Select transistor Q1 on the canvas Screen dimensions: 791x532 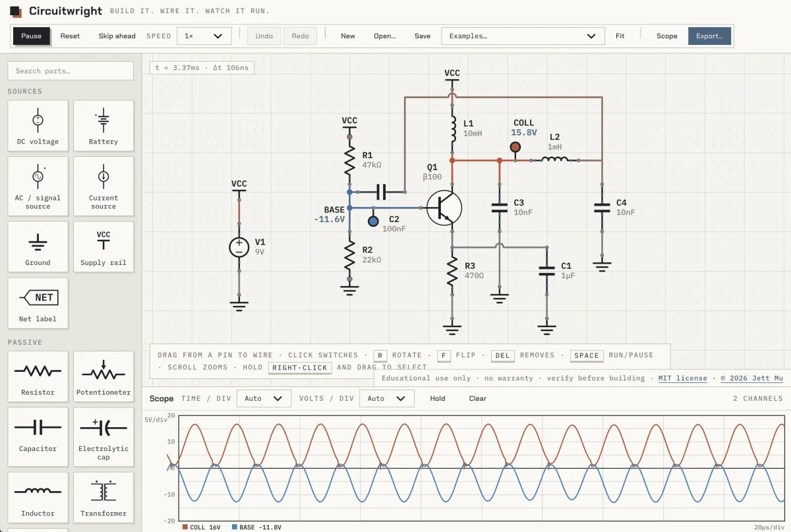[443, 208]
